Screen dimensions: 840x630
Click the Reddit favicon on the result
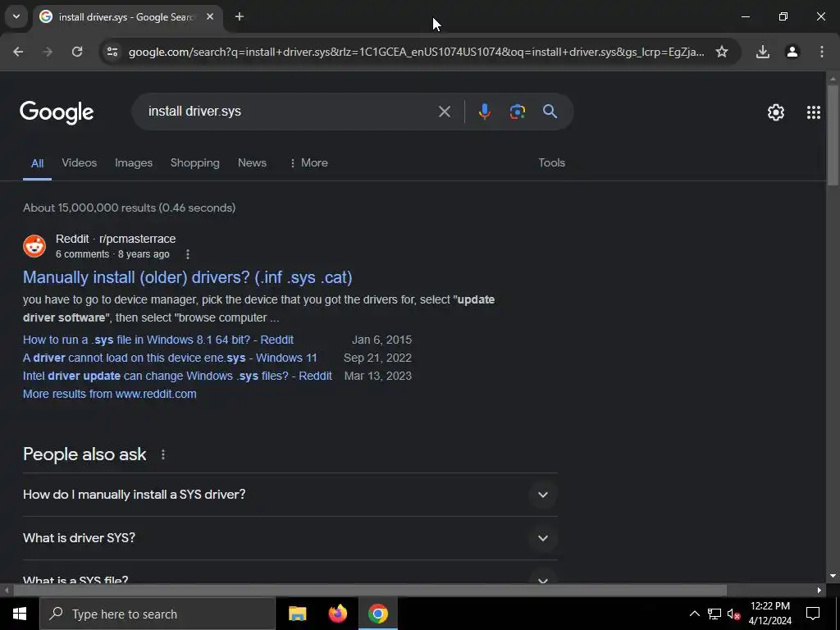(x=34, y=246)
